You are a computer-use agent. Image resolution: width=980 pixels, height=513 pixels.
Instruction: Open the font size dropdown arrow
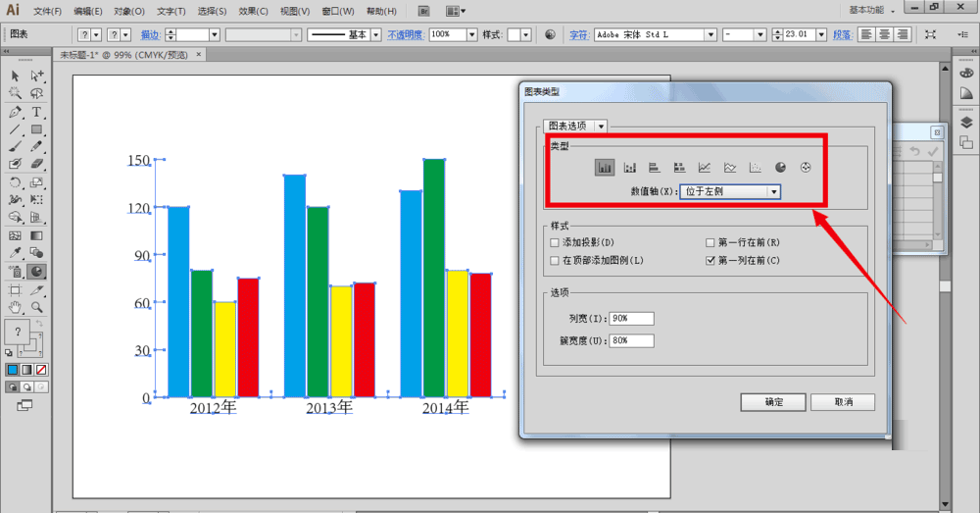[821, 34]
